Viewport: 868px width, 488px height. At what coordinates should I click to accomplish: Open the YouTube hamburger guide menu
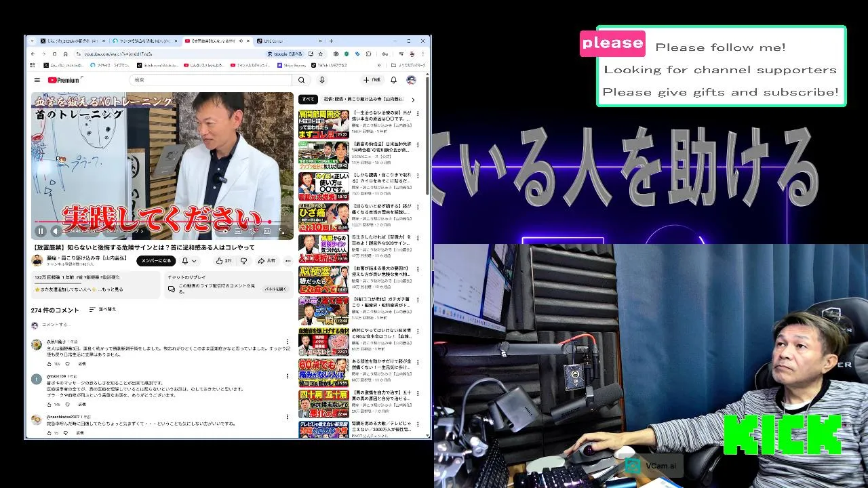(37, 80)
